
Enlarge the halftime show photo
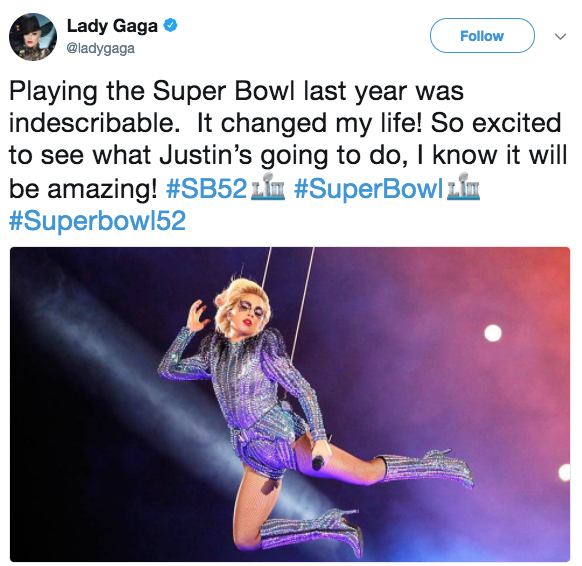pos(290,404)
